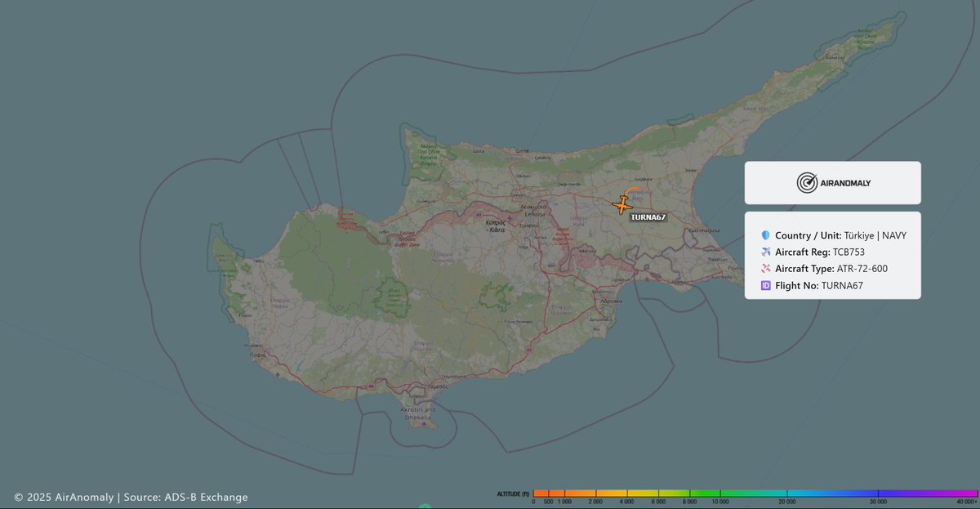The width and height of the screenshot is (980, 509).
Task: Click the AIRANOMALY brand name text
Action: click(x=846, y=183)
